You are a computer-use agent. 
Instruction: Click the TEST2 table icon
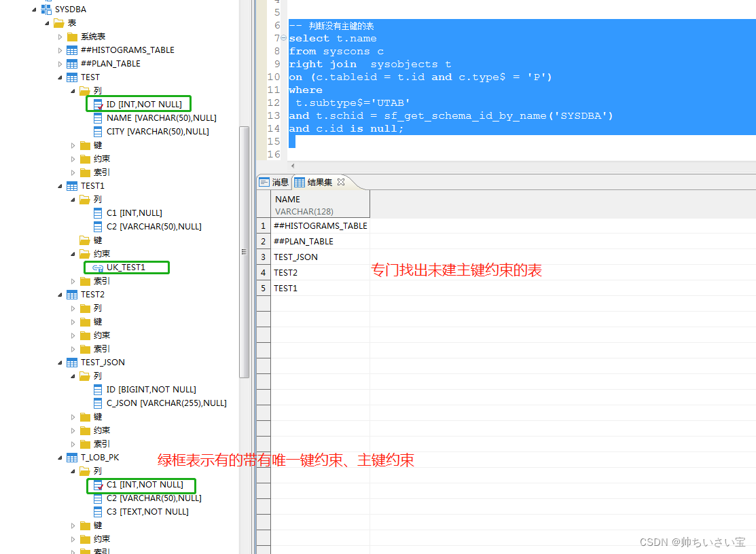72,295
